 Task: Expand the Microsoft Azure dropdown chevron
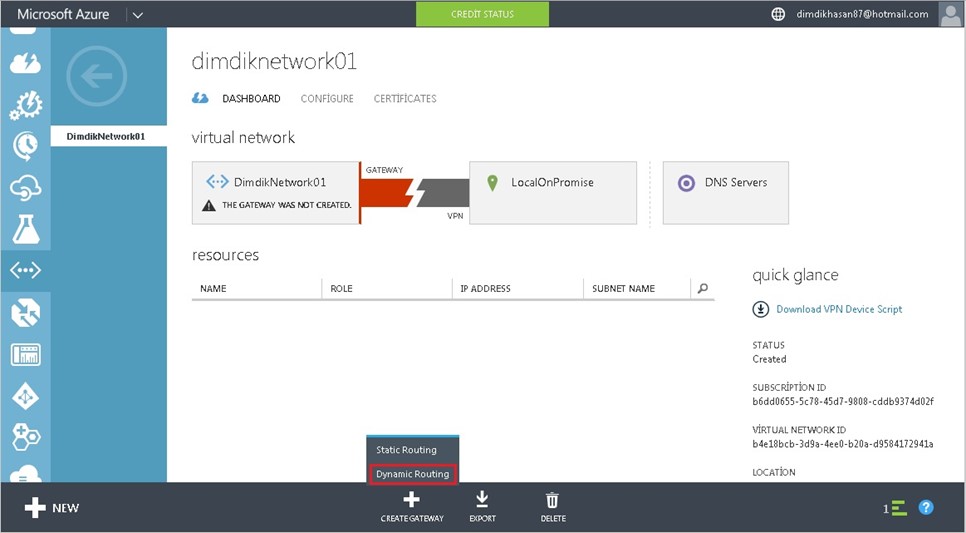137,15
